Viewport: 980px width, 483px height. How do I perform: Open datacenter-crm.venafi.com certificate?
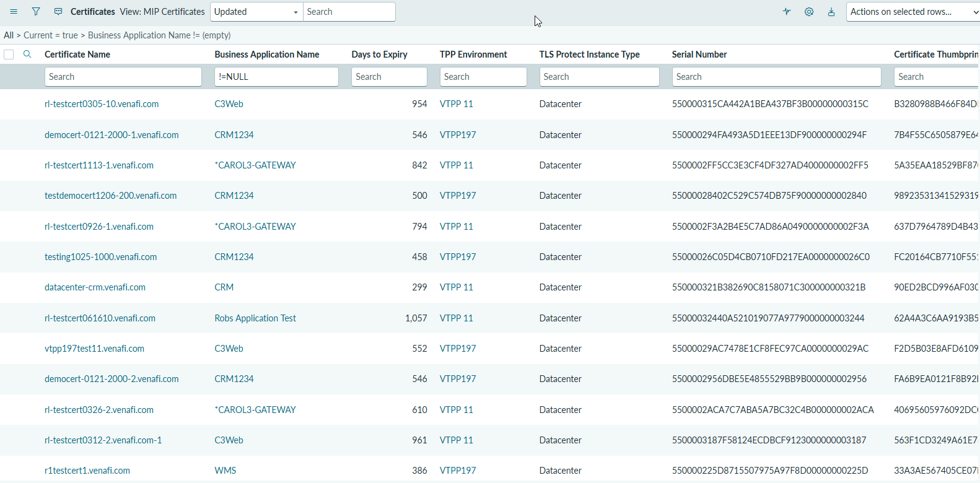[95, 287]
